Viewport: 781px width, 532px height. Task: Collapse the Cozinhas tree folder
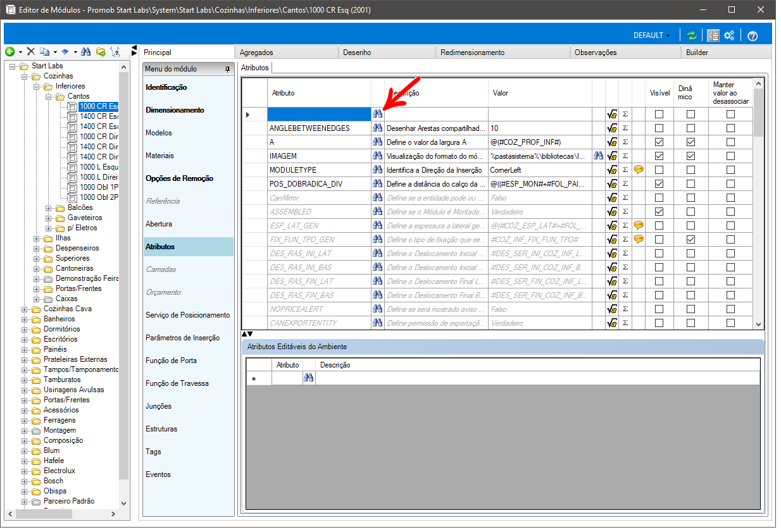tap(25, 76)
